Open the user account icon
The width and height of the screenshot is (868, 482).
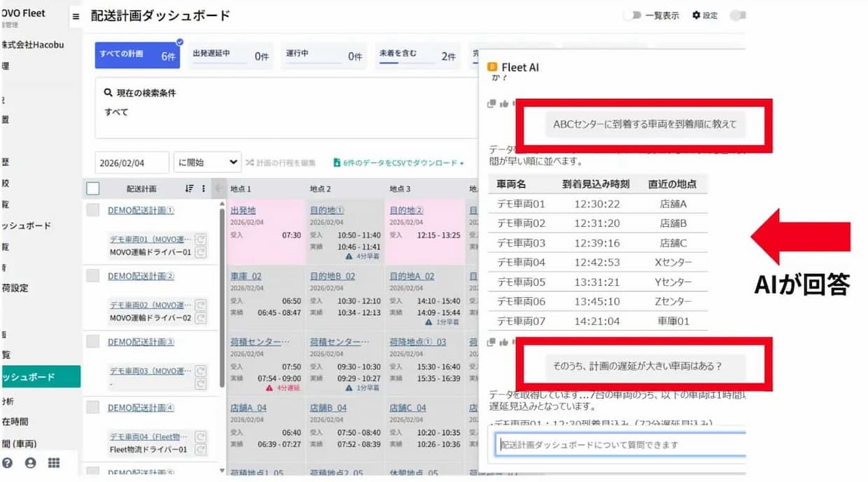pyautogui.click(x=30, y=463)
